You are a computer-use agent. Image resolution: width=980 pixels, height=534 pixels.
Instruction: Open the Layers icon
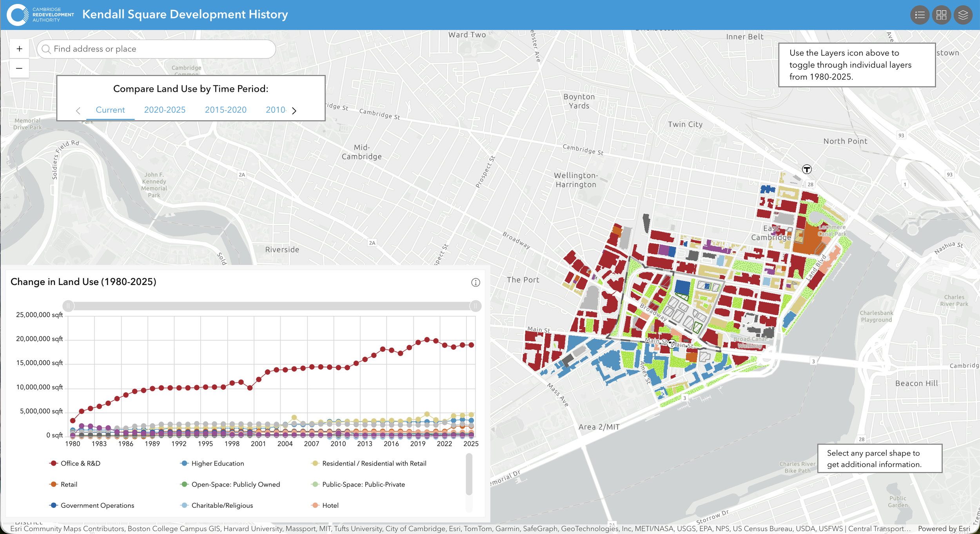963,15
